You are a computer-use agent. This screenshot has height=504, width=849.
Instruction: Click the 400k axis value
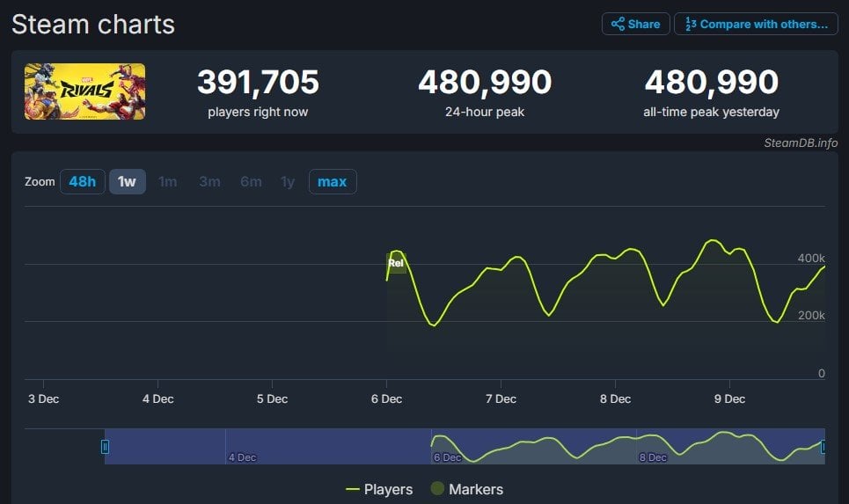tap(811, 259)
